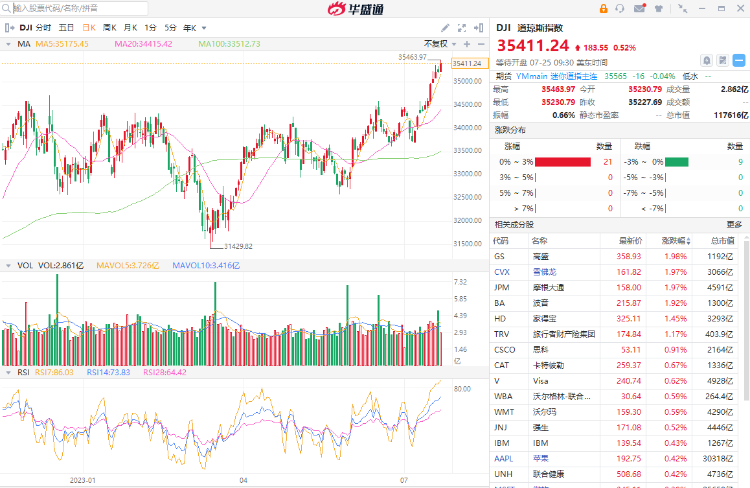Viewport: 750px width, 488px height.
Task: Open the 不复权 adjustment dropdown
Action: (440, 44)
